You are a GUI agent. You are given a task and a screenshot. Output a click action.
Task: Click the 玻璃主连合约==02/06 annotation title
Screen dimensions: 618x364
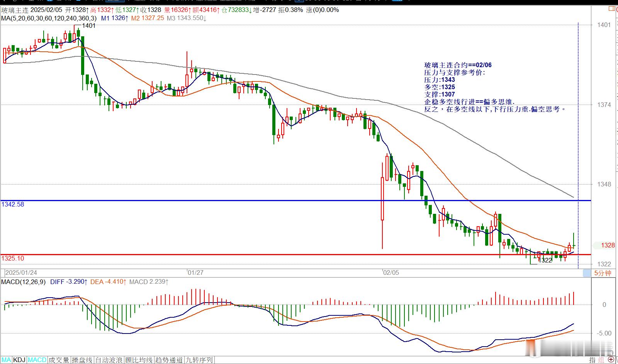(x=458, y=65)
